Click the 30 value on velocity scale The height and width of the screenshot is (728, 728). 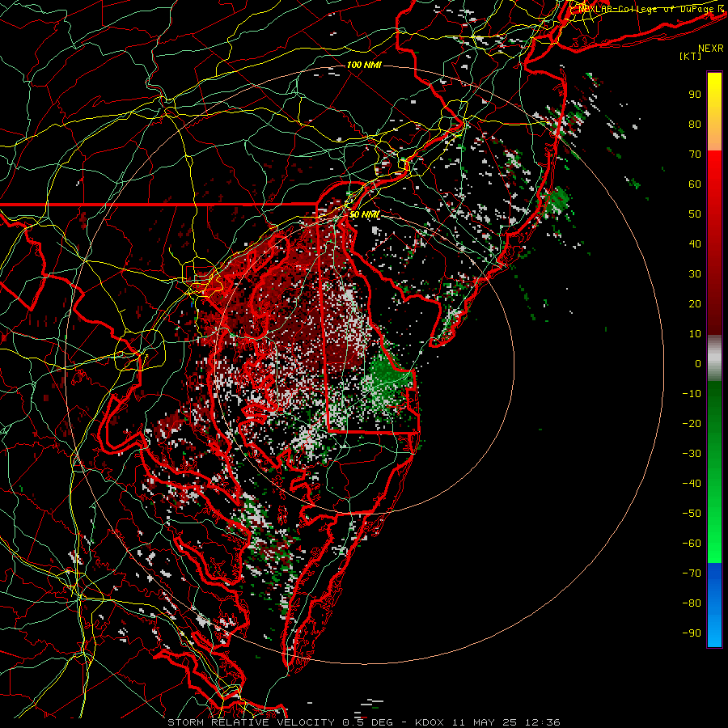pyautogui.click(x=695, y=274)
